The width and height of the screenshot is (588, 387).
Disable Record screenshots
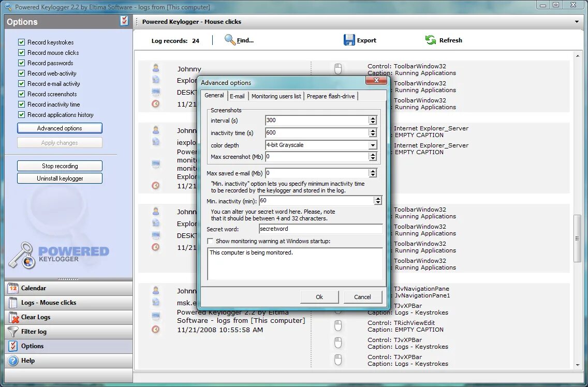(x=21, y=94)
